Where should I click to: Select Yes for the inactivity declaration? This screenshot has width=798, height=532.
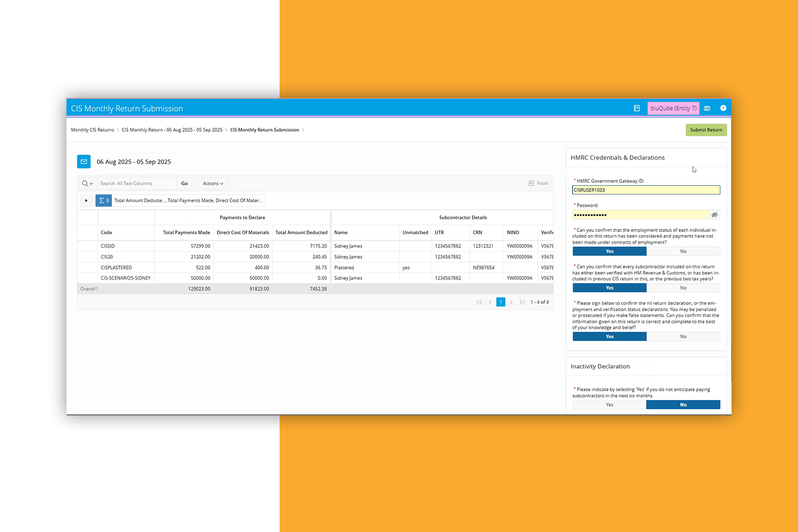609,405
